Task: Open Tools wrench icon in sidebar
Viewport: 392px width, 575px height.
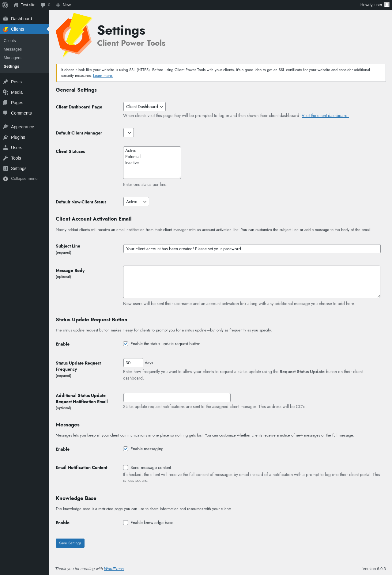Action: (x=6, y=158)
